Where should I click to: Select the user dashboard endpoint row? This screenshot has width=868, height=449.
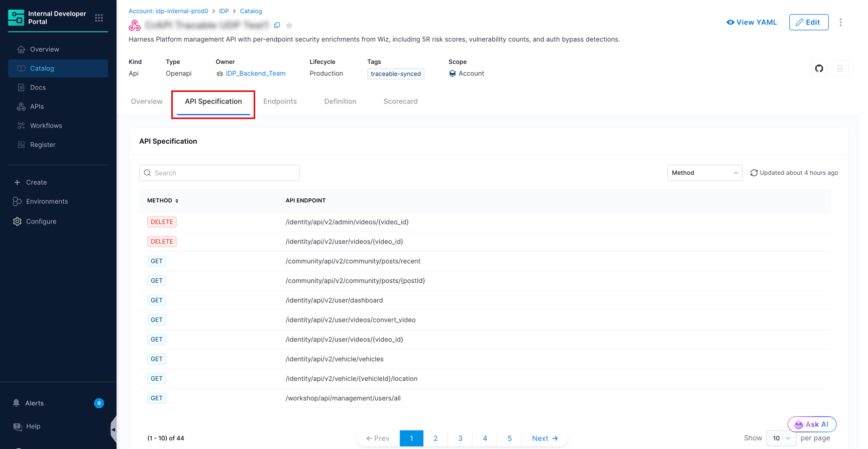click(485, 300)
